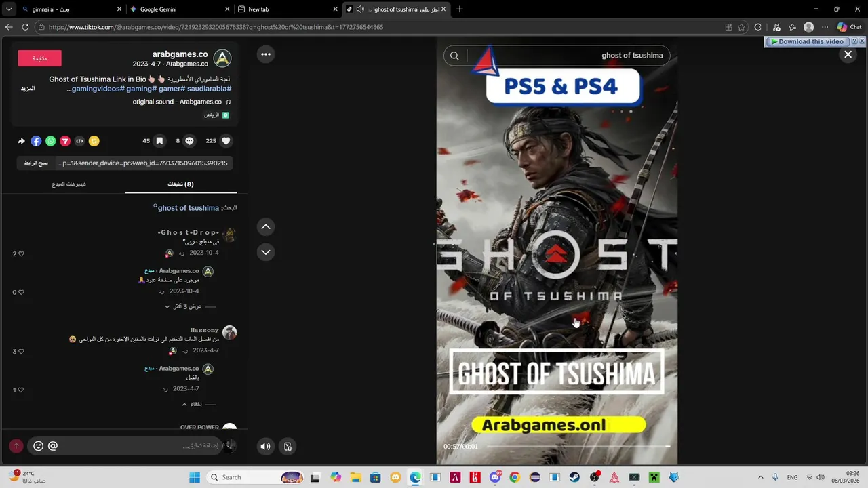The width and height of the screenshot is (868, 488).
Task: Like the Arabgames.co reply dated 2023-10-4
Action: [21, 293]
